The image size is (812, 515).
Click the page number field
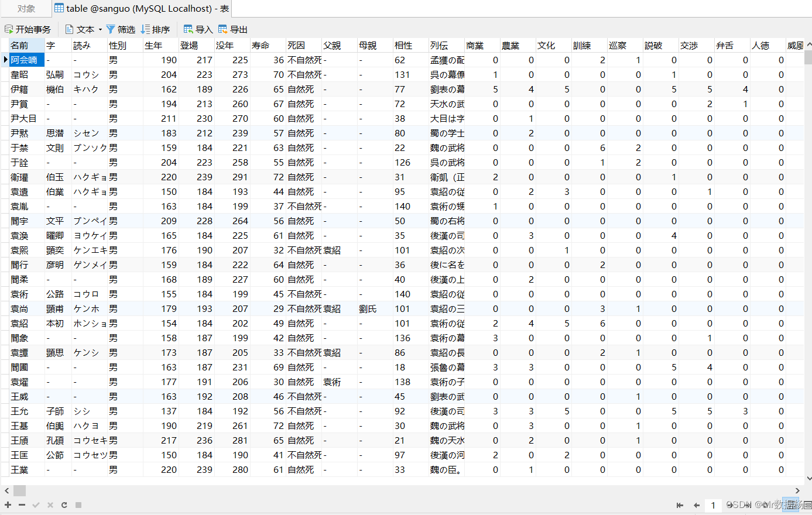point(713,505)
